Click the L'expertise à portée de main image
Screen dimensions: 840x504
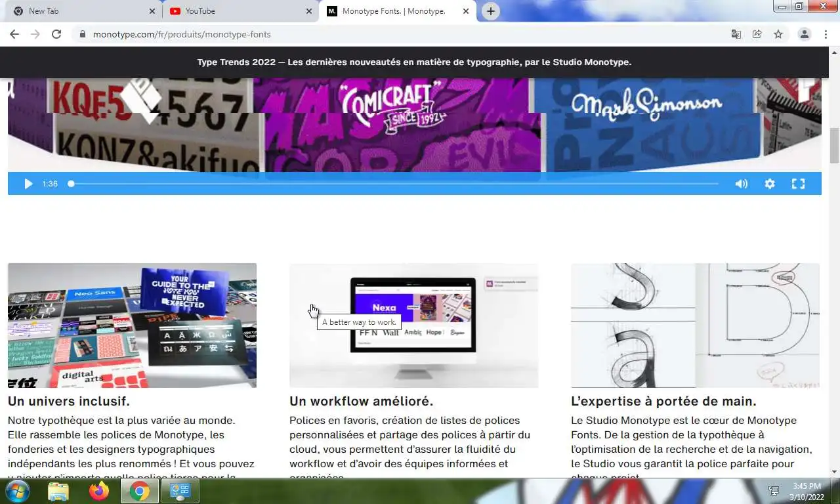click(x=695, y=325)
